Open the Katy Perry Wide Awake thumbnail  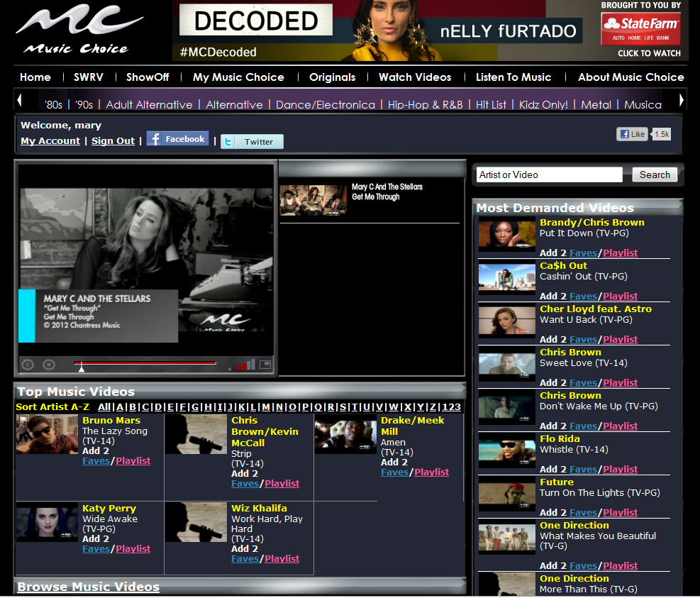(x=47, y=522)
